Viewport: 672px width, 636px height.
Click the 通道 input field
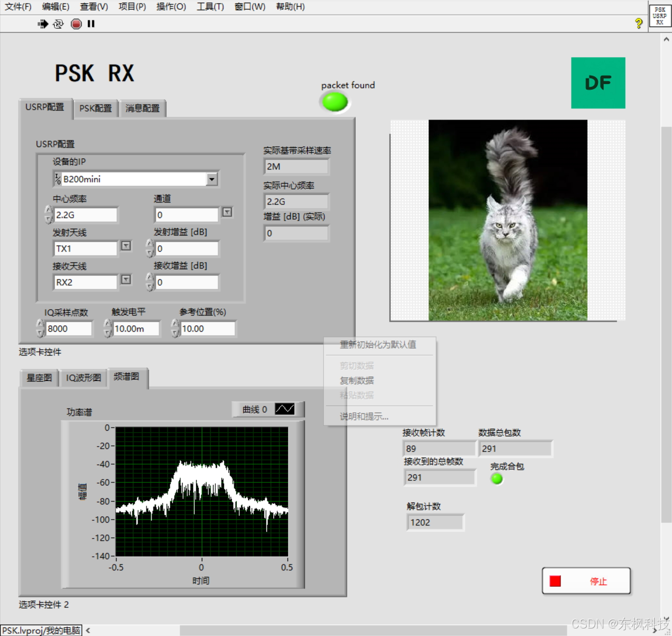click(x=187, y=215)
